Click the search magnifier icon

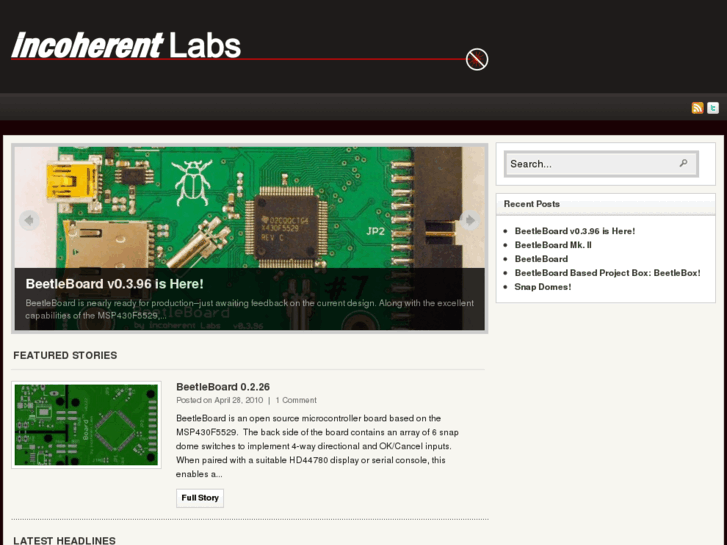point(683,163)
